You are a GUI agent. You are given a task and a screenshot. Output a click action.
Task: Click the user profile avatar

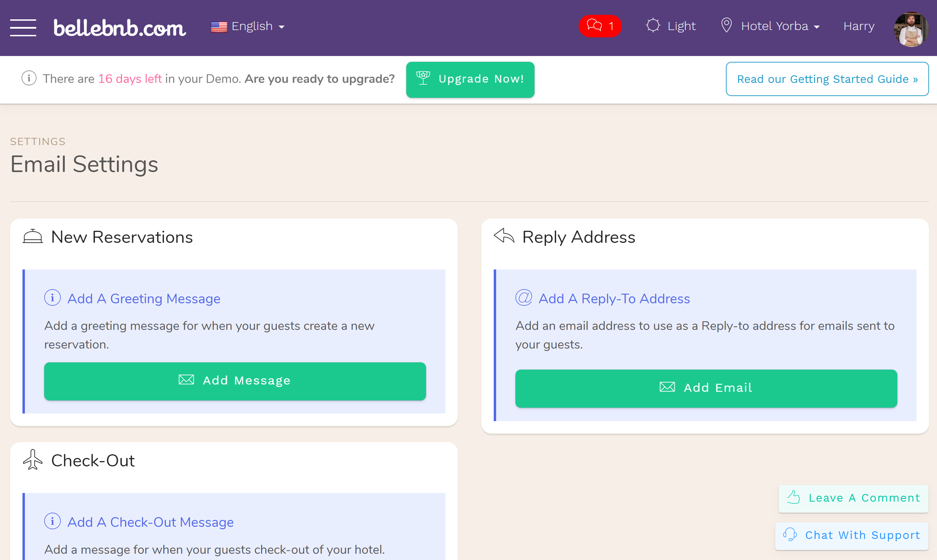(911, 29)
